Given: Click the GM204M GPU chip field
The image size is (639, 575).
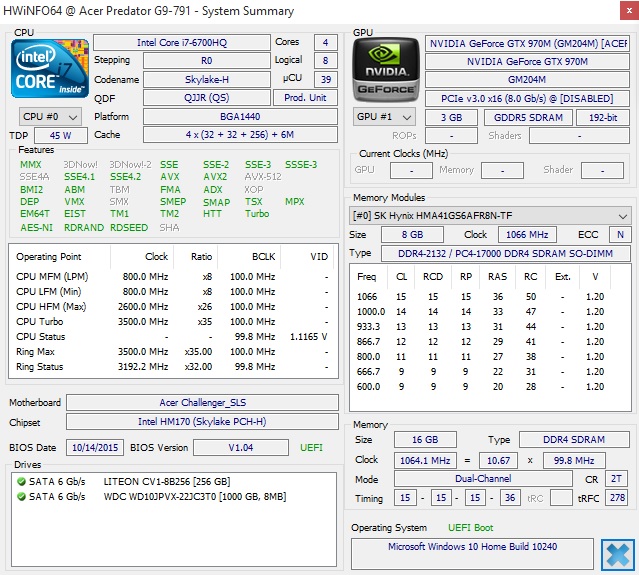Looking at the screenshot, I should 527,79.
